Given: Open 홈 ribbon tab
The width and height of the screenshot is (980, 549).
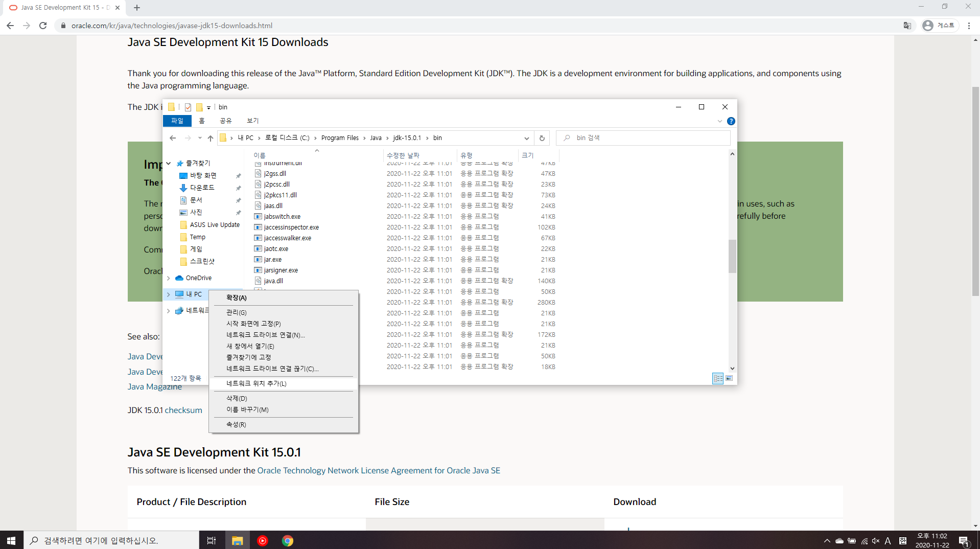Looking at the screenshot, I should [x=202, y=121].
